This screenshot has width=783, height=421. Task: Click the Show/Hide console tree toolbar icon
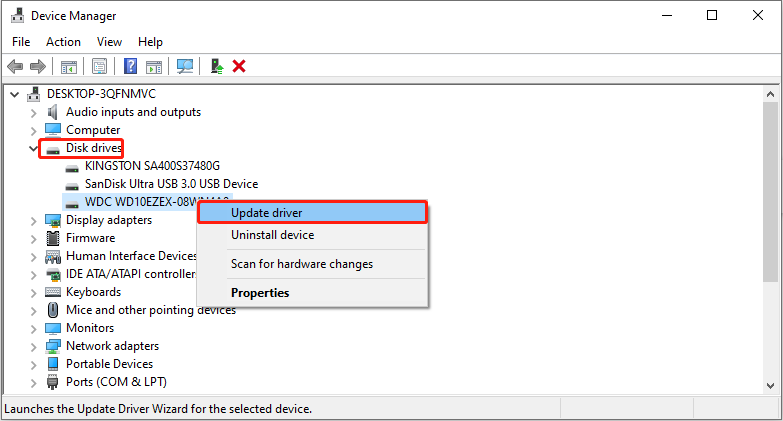click(69, 66)
